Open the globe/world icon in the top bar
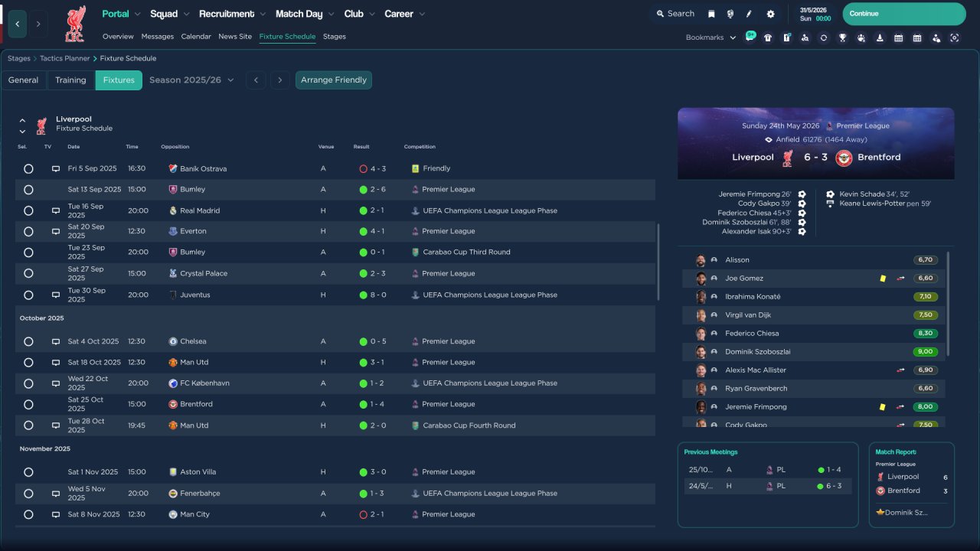Screen dimensions: 980x551 click(730, 14)
